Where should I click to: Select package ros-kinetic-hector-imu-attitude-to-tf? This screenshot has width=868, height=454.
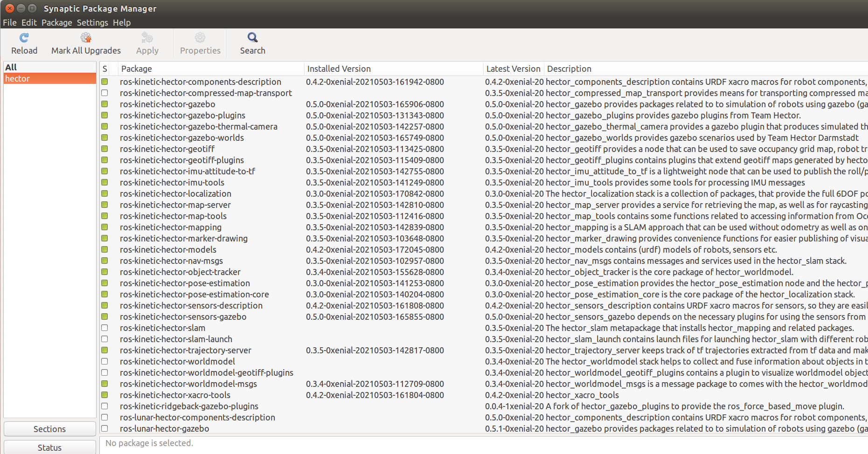(187, 171)
